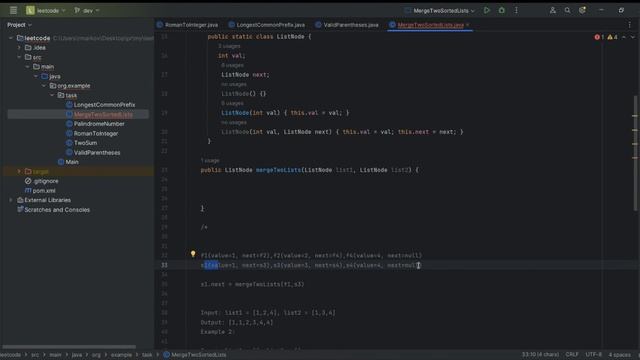Click the 'task' breadcrumb

[147, 355]
